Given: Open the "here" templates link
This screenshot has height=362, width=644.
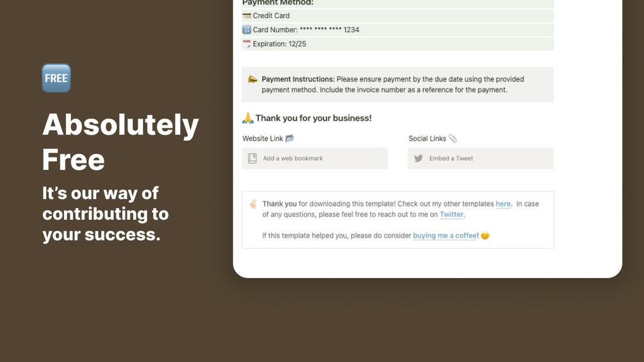Looking at the screenshot, I should pyautogui.click(x=503, y=204).
